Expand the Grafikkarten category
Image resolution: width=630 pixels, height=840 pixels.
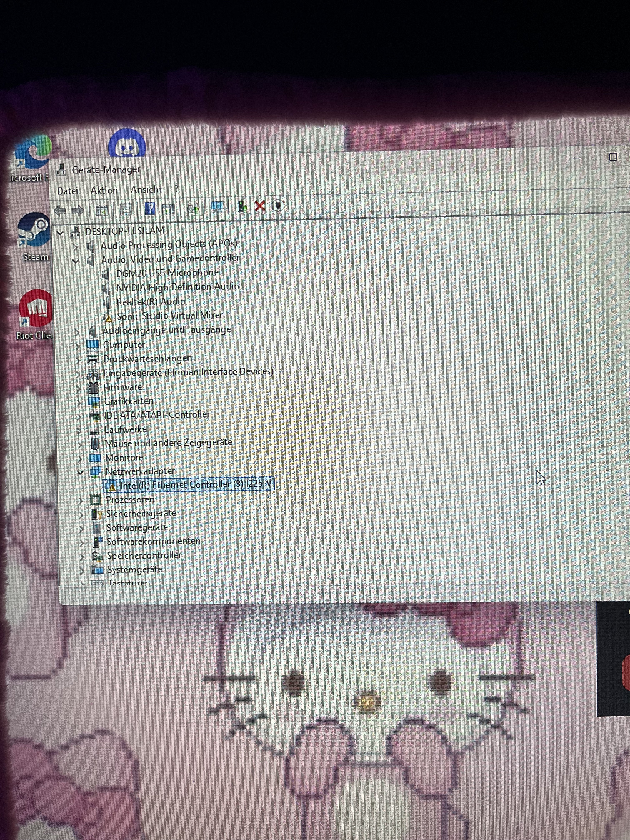click(x=79, y=402)
